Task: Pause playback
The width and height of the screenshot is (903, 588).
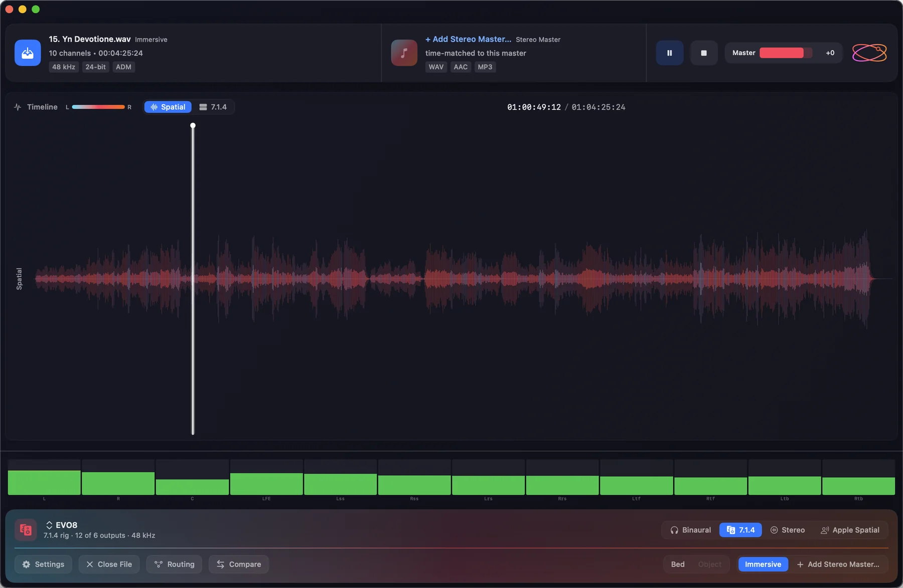Action: pyautogui.click(x=669, y=53)
